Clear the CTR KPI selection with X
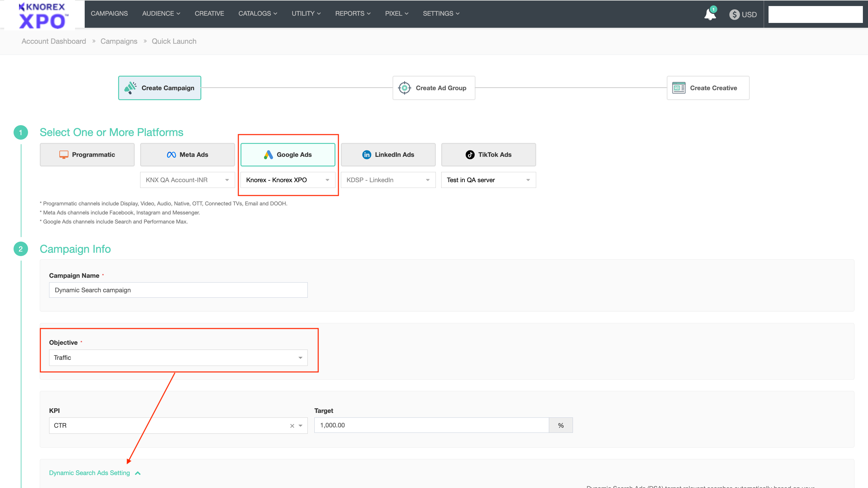This screenshot has width=868, height=488. (x=292, y=426)
